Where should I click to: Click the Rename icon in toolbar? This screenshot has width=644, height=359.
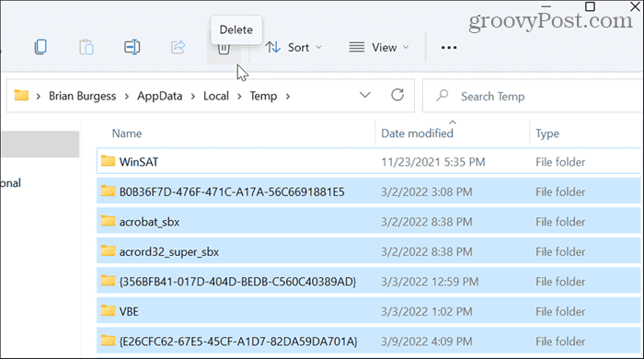[132, 47]
